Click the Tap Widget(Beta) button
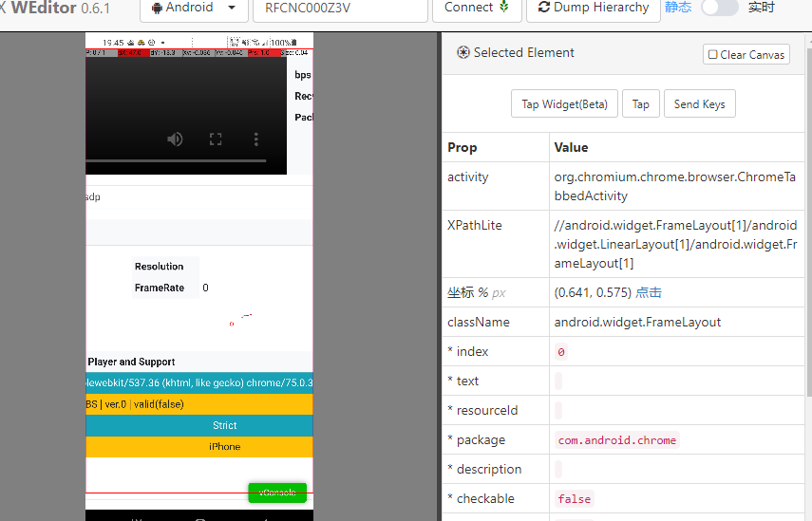This screenshot has width=812, height=521. pyautogui.click(x=564, y=103)
